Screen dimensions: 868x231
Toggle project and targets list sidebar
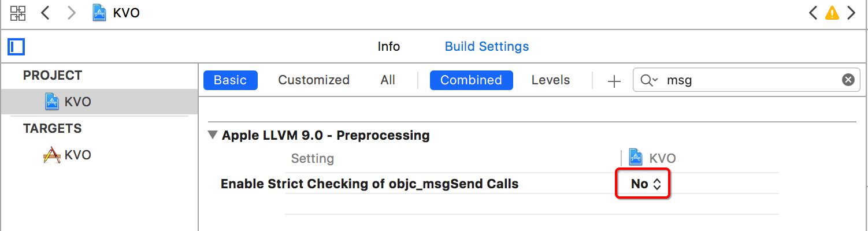click(16, 46)
